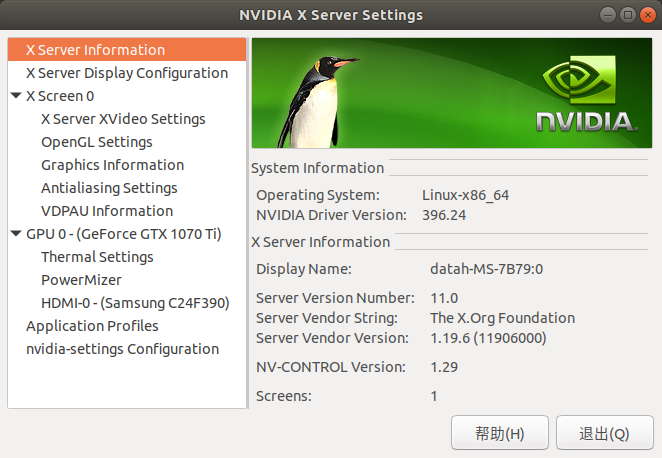This screenshot has height=458, width=662.
Task: Open X Server Display Configuration
Action: [127, 73]
